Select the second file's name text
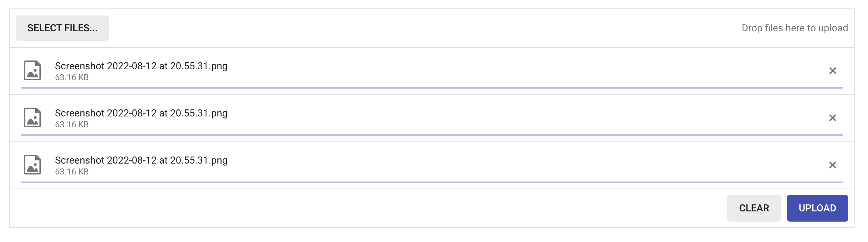868x242 pixels. point(141,113)
